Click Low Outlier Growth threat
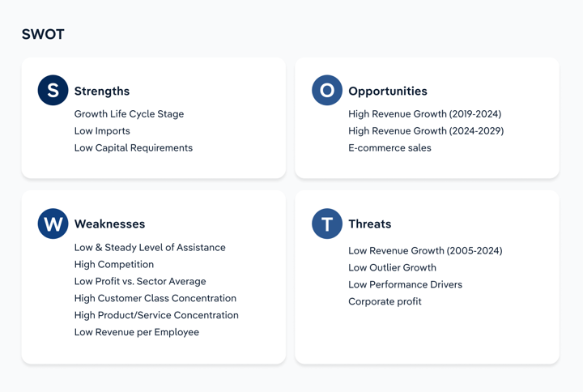The image size is (583, 392). (392, 268)
